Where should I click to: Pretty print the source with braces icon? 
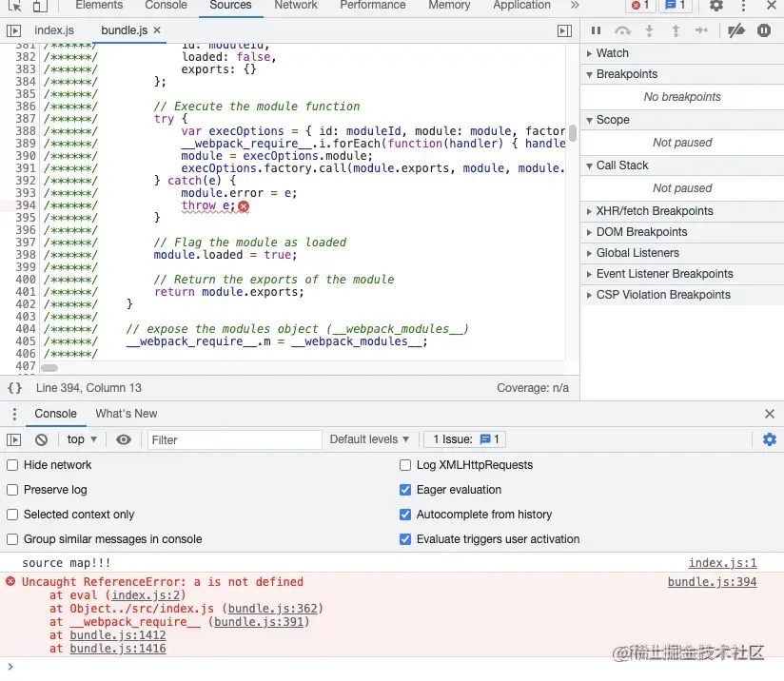[14, 387]
